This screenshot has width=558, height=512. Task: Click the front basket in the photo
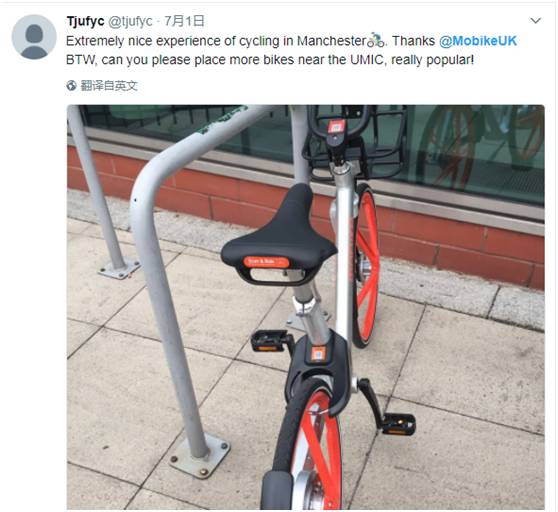point(356,142)
